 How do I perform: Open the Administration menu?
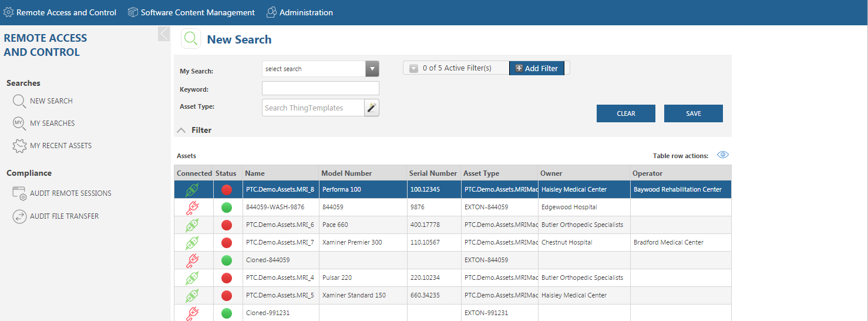(x=300, y=12)
